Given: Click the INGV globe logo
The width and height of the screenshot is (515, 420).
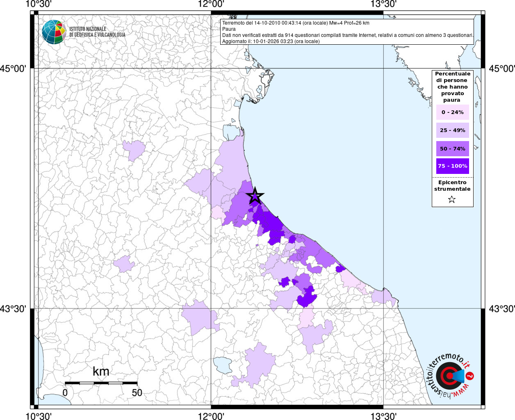Looking at the screenshot, I should tap(54, 32).
